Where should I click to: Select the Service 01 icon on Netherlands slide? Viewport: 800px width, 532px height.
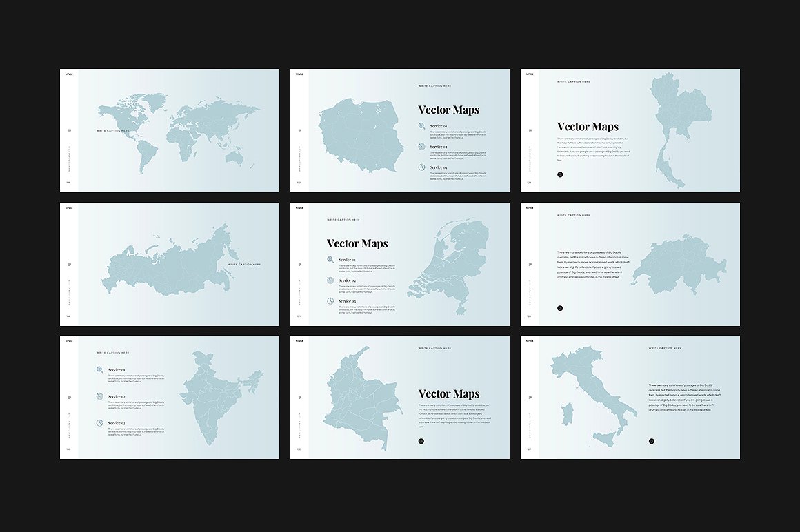click(x=330, y=259)
